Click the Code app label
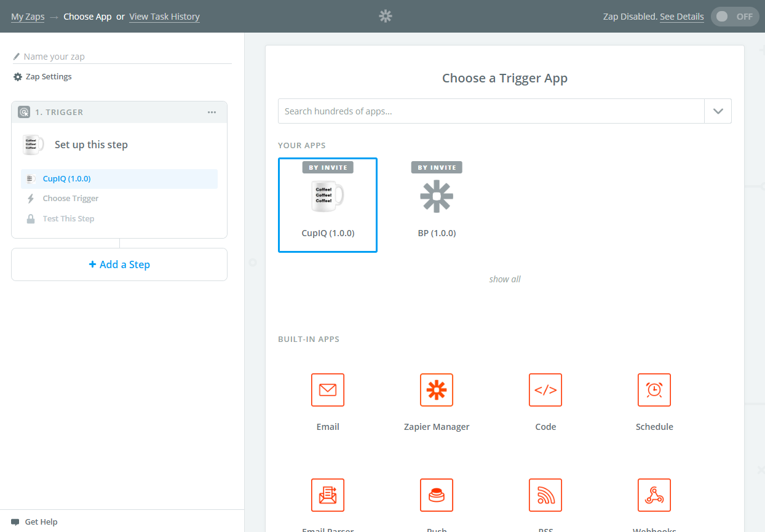 click(x=545, y=427)
